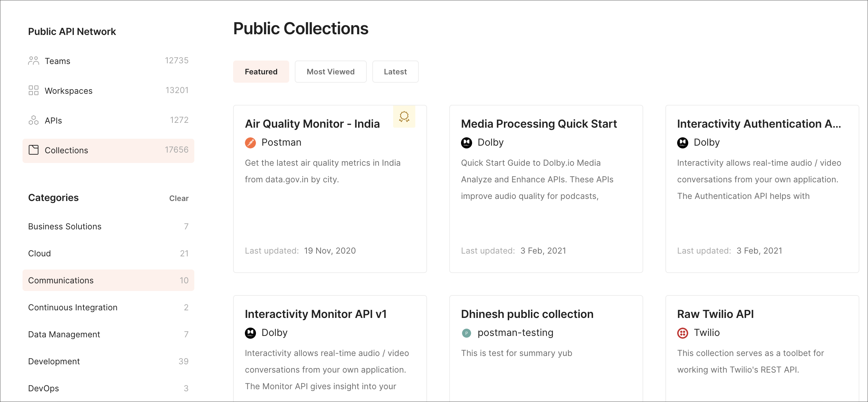Click Dolby publisher name on Media Processing card
Screen dimensions: 868x402
(x=490, y=142)
